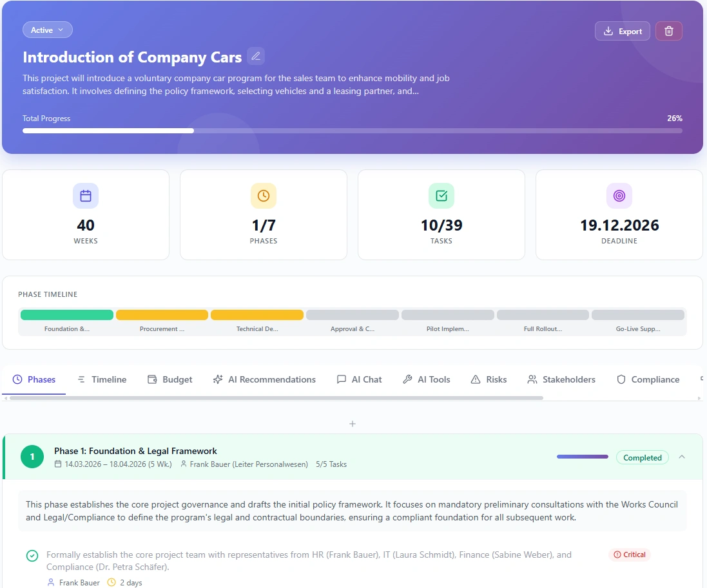The image size is (707, 588).
Task: Click the edit pencil next to project title
Action: (255, 56)
